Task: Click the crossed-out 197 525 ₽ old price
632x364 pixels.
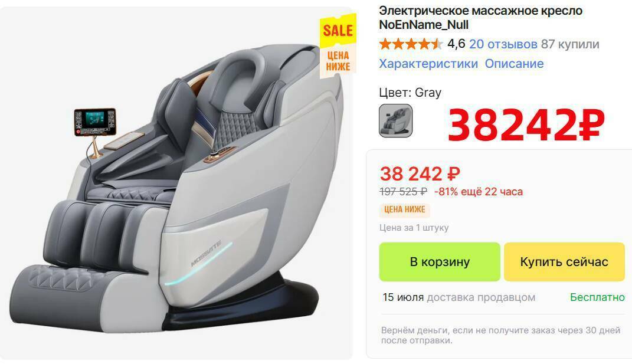Action: tap(404, 192)
